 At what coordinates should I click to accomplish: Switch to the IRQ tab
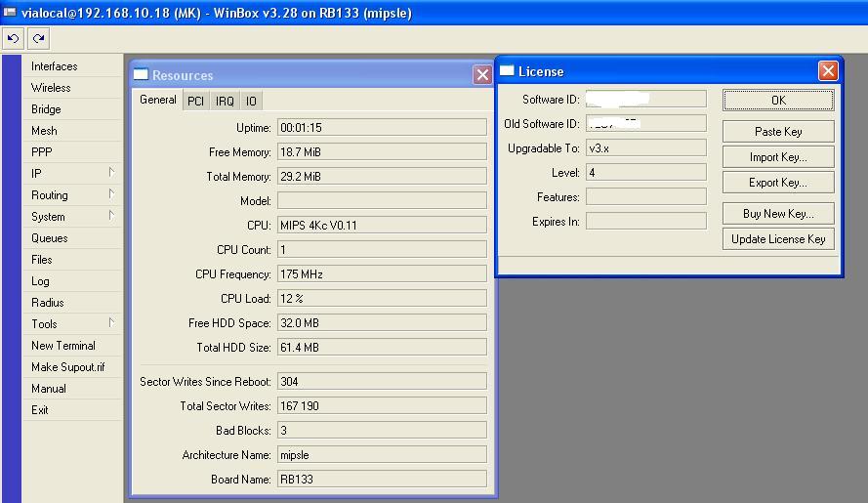[x=225, y=101]
